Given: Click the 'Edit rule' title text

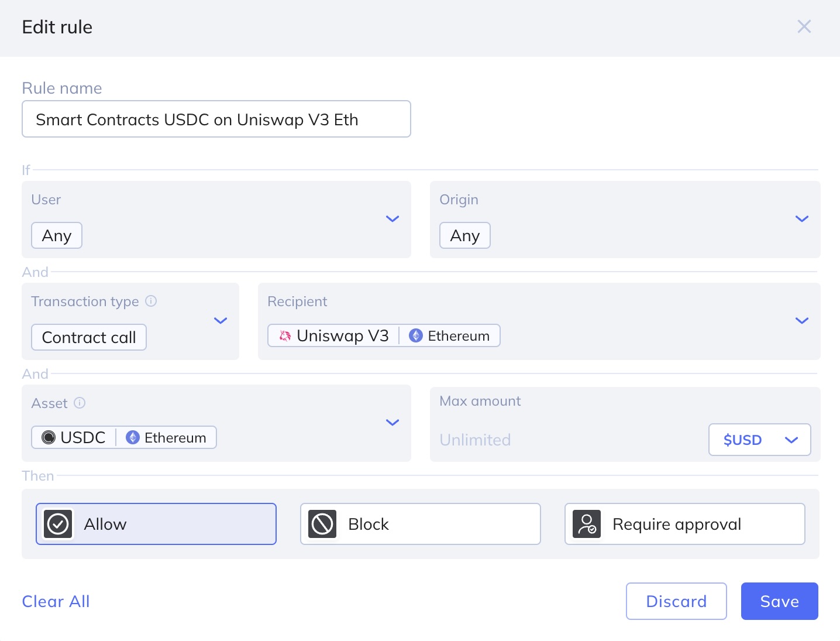Looking at the screenshot, I should pos(57,27).
